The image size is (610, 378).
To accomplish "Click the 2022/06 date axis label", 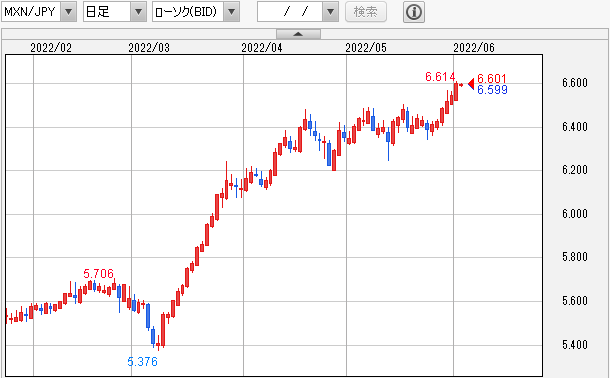I will [474, 48].
